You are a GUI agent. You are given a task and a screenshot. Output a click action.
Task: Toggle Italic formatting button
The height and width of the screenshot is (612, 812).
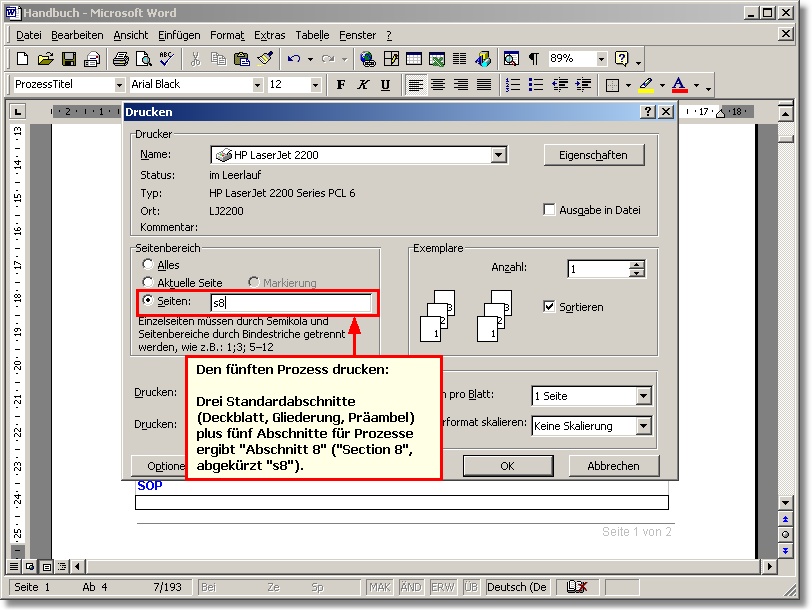click(x=362, y=85)
